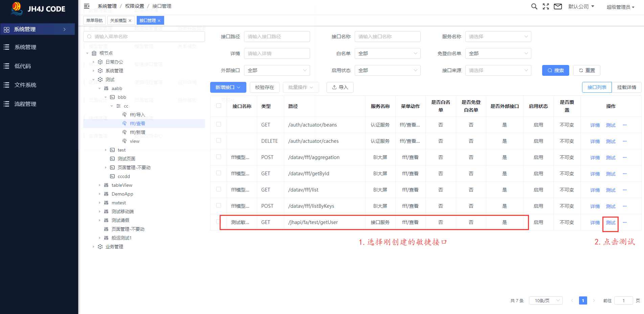Close the 关系模型 tab
The image size is (644, 314).
130,21
